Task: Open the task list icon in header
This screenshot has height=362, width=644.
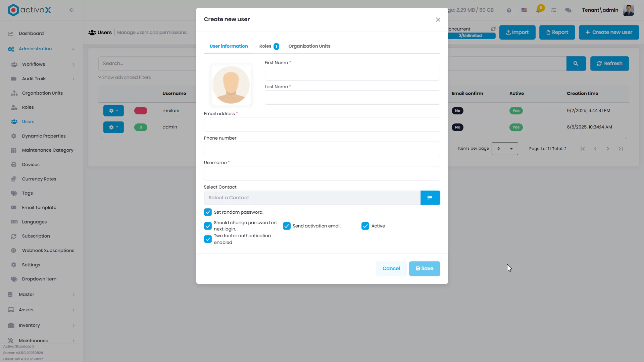Action: pos(554,10)
